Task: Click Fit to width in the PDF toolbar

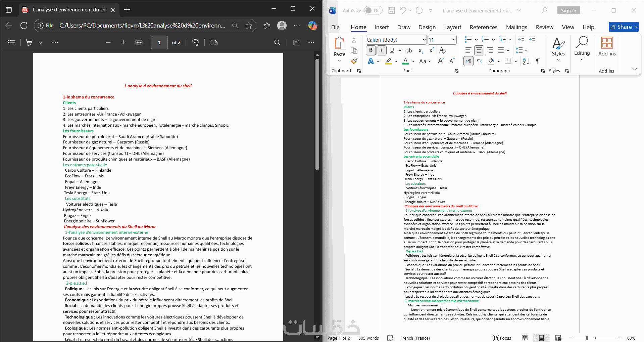Action: pyautogui.click(x=139, y=42)
